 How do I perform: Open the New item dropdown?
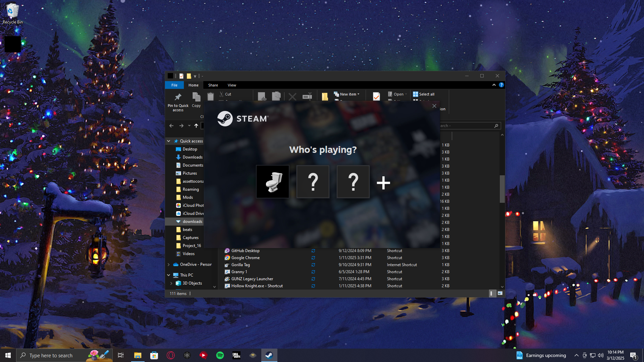click(347, 94)
